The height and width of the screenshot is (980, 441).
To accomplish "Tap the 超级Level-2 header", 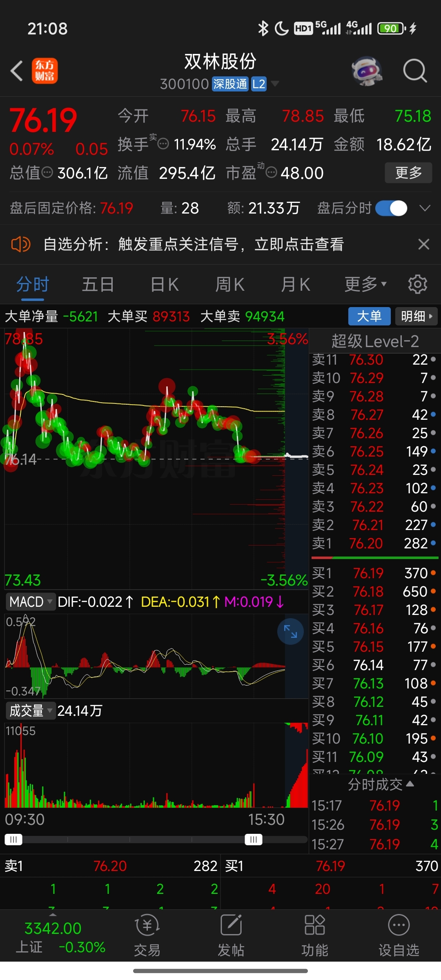I will pyautogui.click(x=375, y=341).
